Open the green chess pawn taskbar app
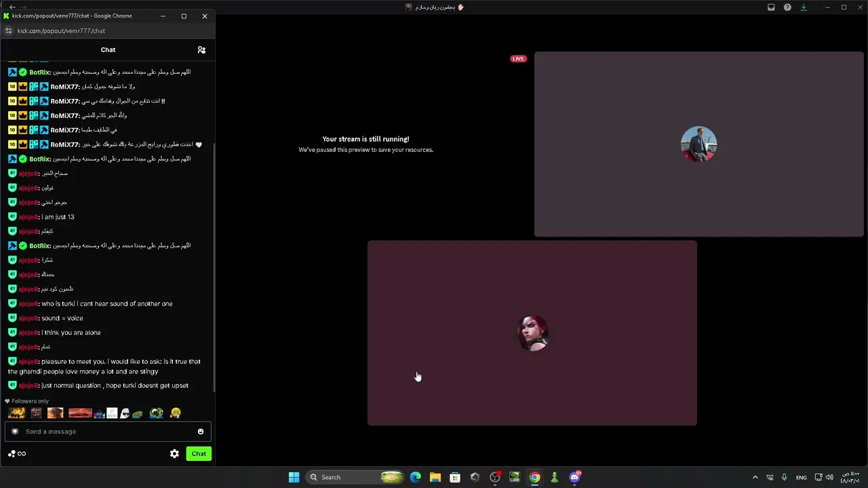The width and height of the screenshot is (868, 488). 554,477
